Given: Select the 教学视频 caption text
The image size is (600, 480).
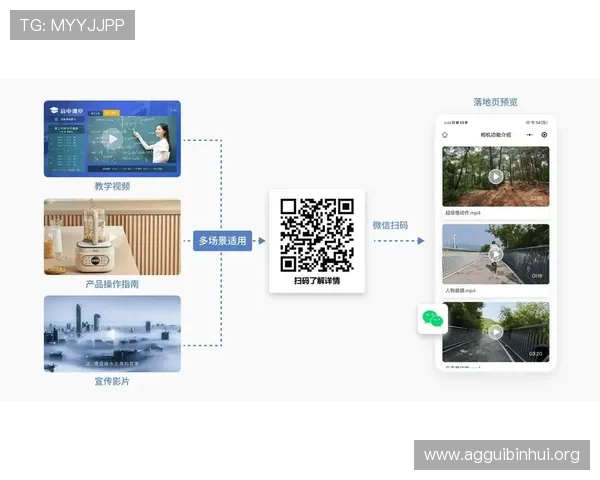Looking at the screenshot, I should [x=112, y=186].
